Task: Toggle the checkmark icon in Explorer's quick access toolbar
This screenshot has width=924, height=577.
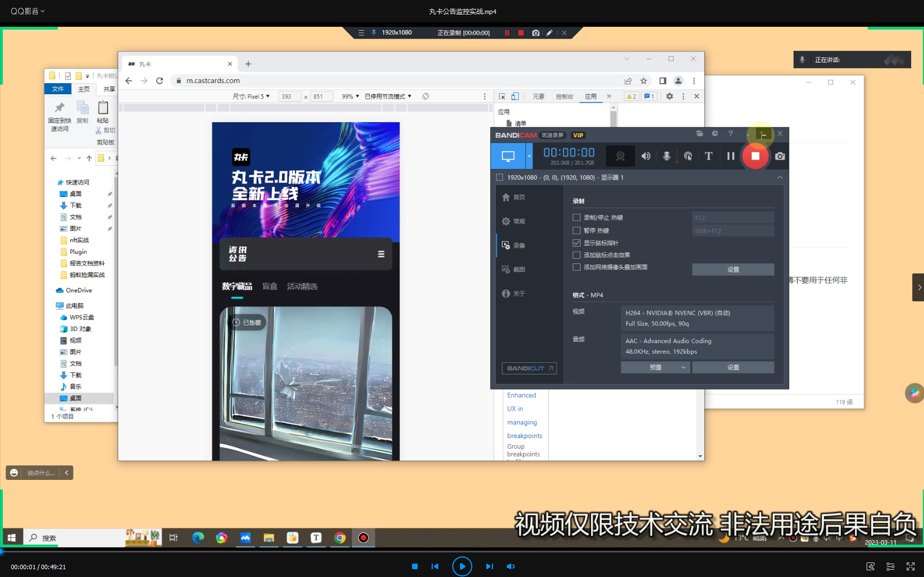Action: point(68,76)
